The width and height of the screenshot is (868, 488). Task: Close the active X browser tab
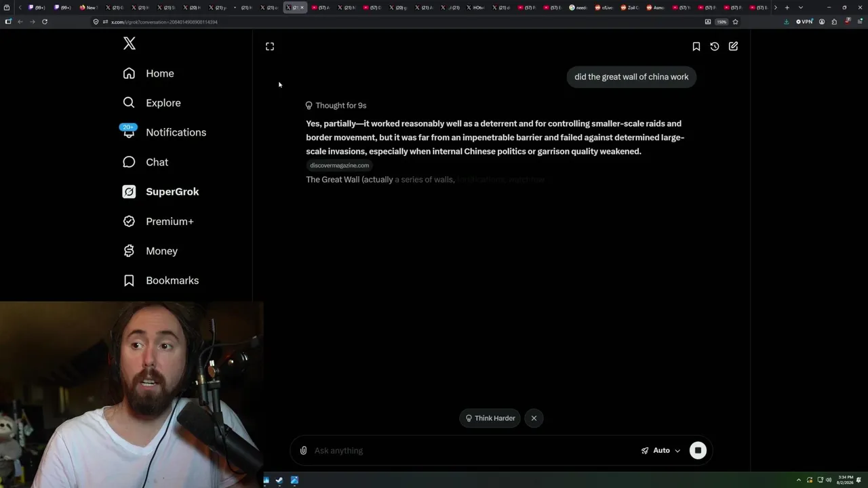(x=302, y=7)
